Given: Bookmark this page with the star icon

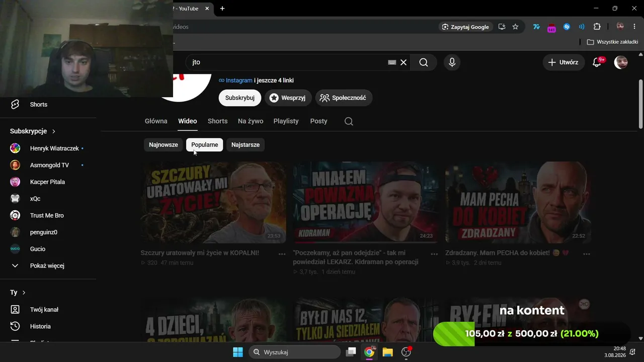Looking at the screenshot, I should [x=515, y=27].
